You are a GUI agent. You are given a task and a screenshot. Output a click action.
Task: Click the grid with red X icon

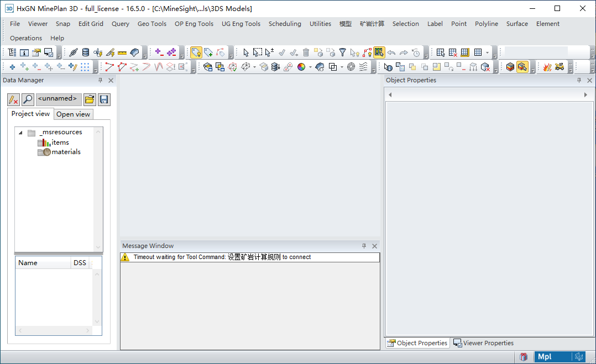[x=453, y=52]
